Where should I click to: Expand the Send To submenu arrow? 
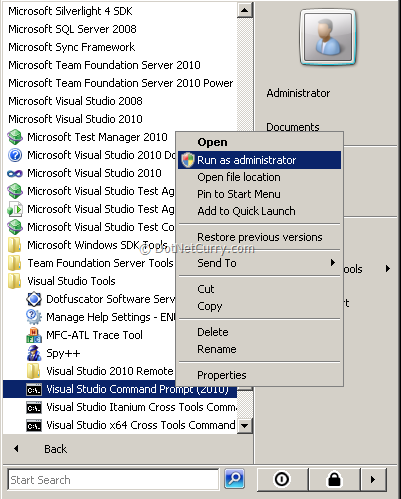point(332,263)
